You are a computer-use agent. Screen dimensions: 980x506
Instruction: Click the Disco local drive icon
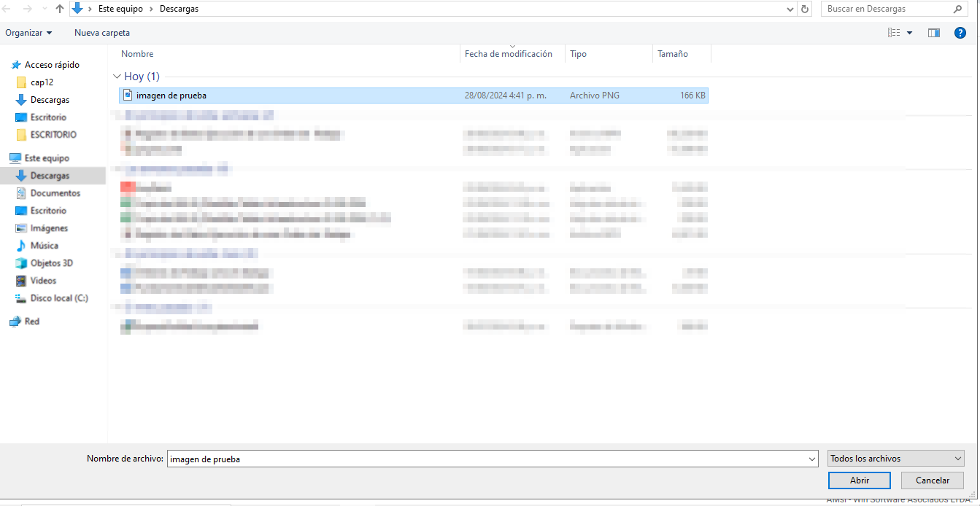(x=21, y=298)
